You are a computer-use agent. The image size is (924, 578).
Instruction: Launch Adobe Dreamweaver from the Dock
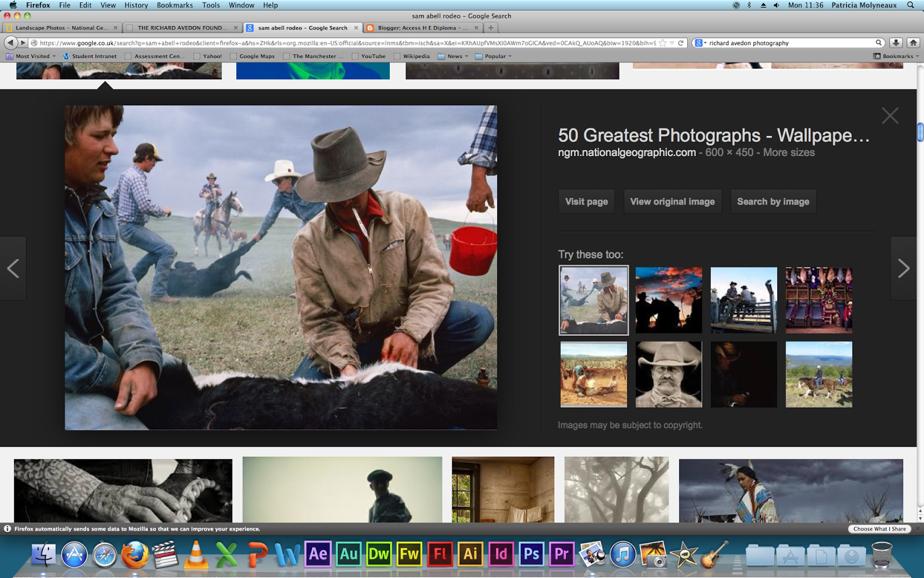click(x=379, y=554)
